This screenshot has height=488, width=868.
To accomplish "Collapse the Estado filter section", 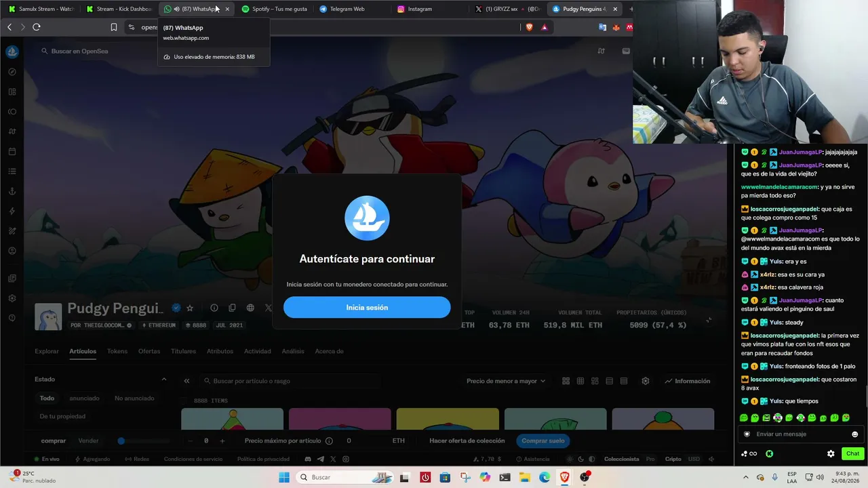I will (163, 380).
